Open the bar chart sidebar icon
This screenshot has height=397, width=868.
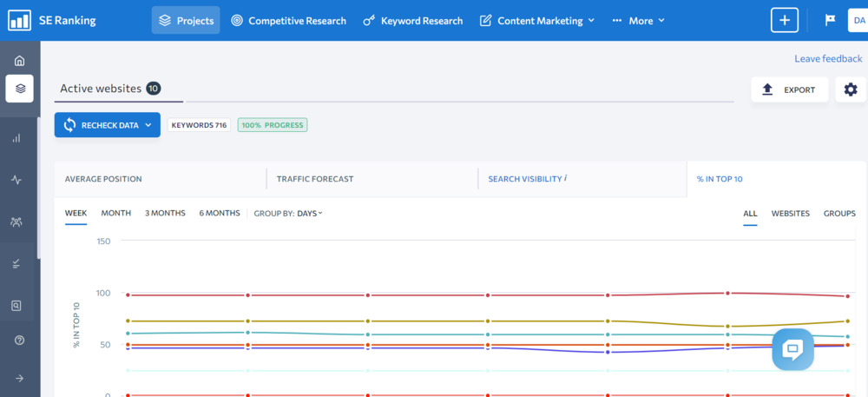pos(16,138)
